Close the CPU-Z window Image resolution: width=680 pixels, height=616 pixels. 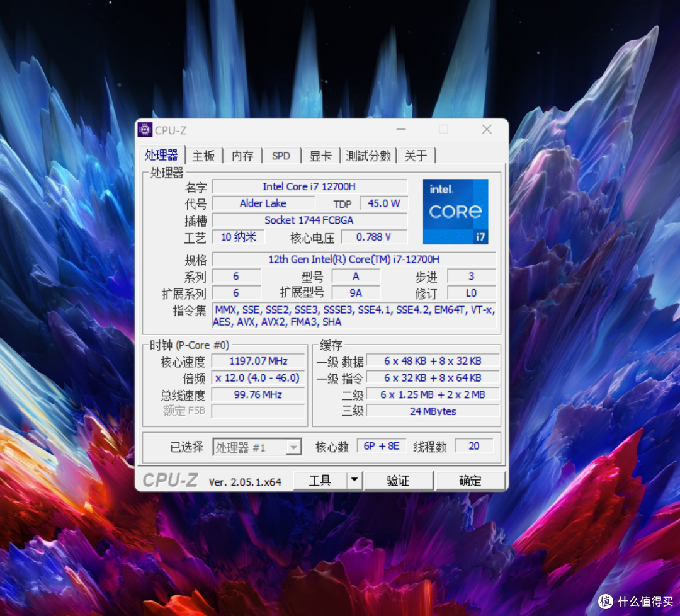pos(487,129)
